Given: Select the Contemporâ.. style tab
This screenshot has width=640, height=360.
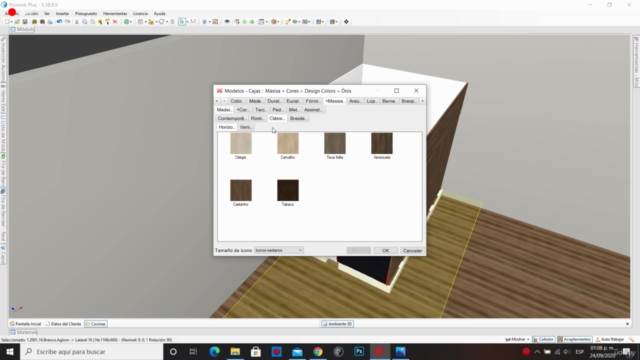Looking at the screenshot, I should click(x=231, y=118).
